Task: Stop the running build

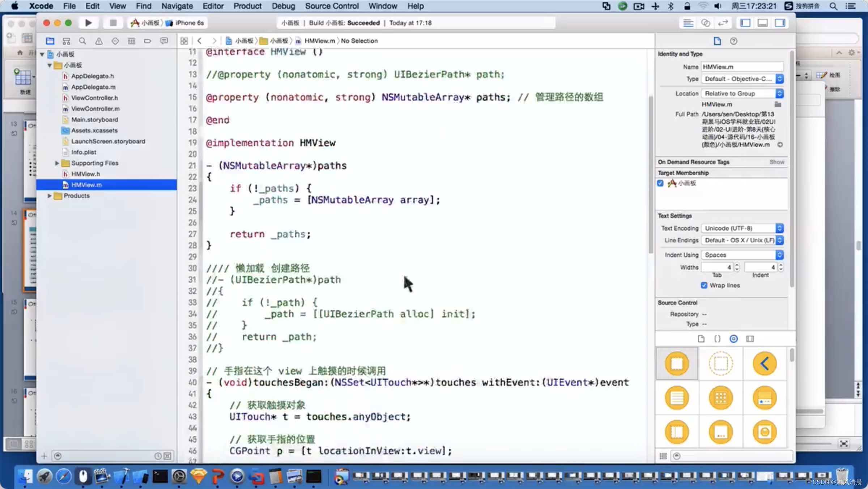Action: point(113,23)
